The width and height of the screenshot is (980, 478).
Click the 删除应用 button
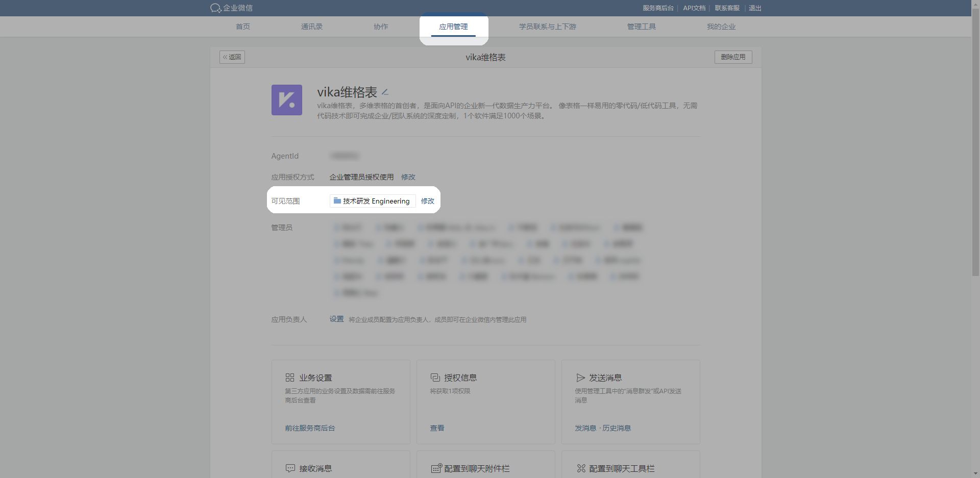point(733,57)
